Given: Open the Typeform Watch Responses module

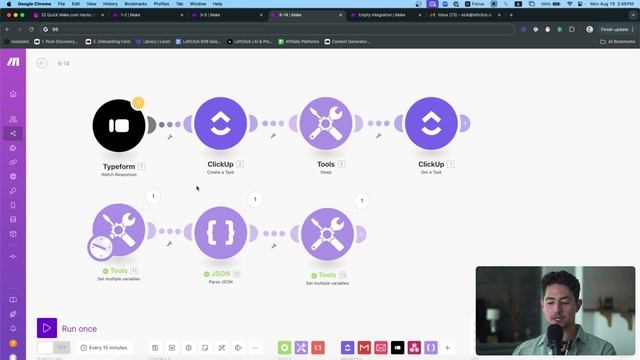Looking at the screenshot, I should (x=119, y=125).
